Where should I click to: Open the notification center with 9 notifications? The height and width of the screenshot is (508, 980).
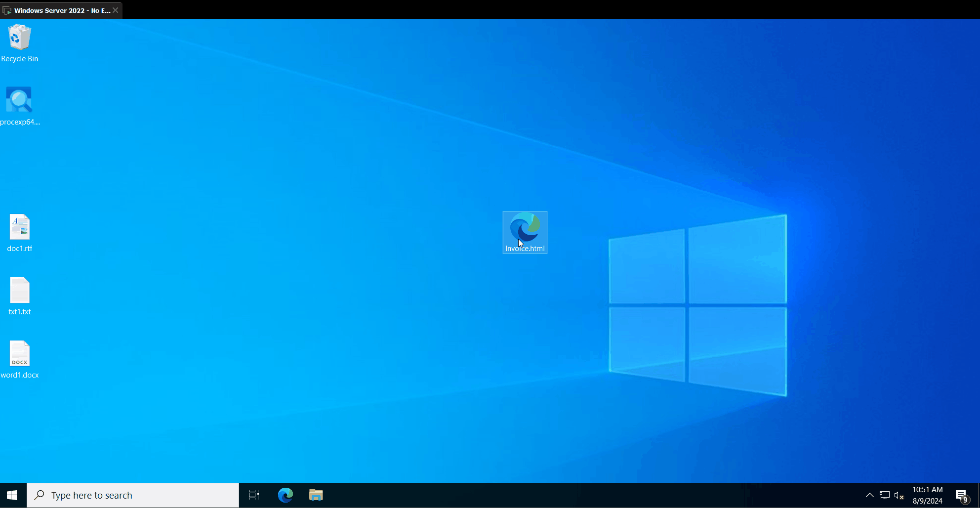tap(962, 496)
